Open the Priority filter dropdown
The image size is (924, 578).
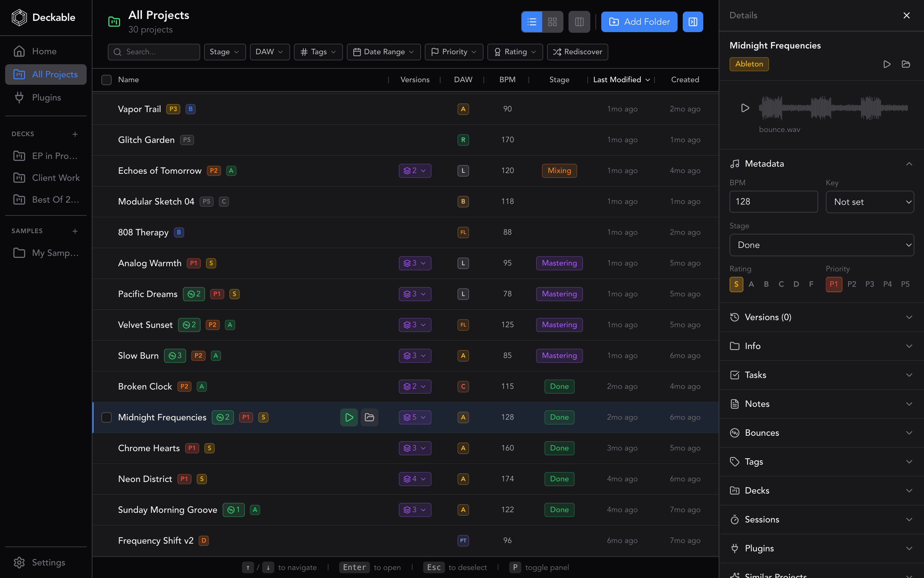454,52
